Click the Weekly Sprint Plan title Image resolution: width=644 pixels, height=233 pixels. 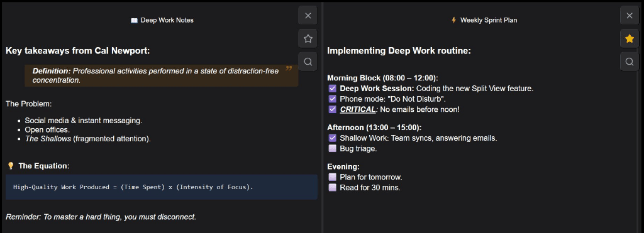click(488, 20)
